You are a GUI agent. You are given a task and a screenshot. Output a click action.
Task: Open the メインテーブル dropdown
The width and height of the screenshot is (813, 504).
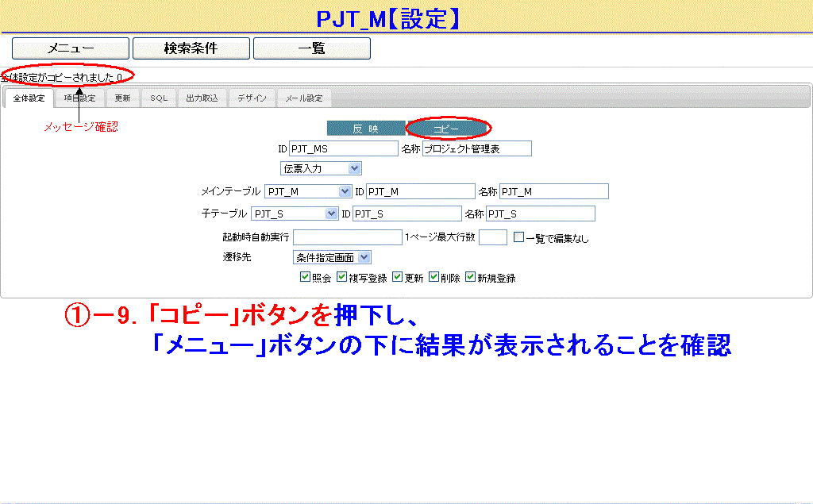tap(308, 191)
